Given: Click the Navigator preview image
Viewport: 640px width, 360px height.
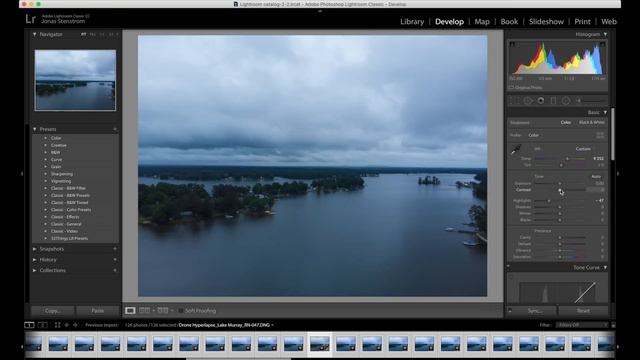Looking at the screenshot, I should (x=75, y=80).
